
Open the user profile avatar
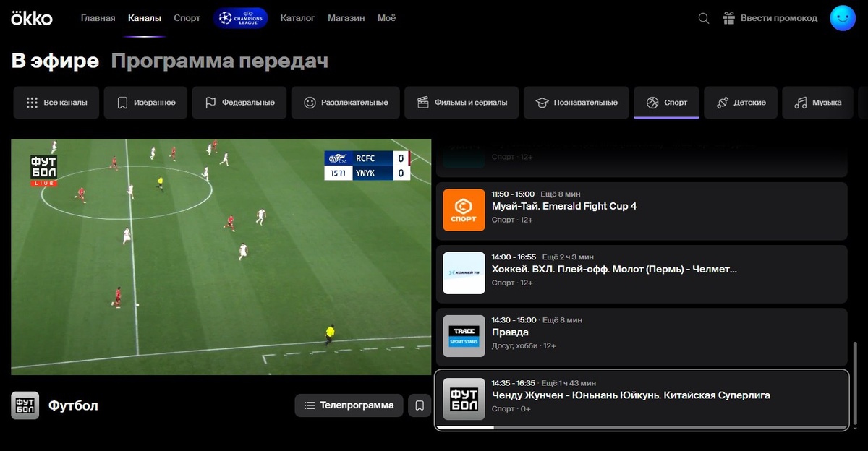[x=843, y=18]
